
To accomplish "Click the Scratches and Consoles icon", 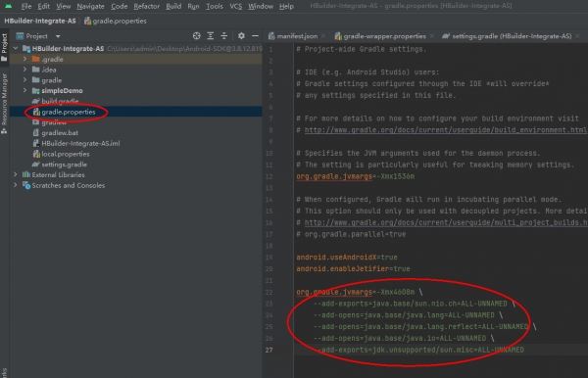I will pos(26,185).
